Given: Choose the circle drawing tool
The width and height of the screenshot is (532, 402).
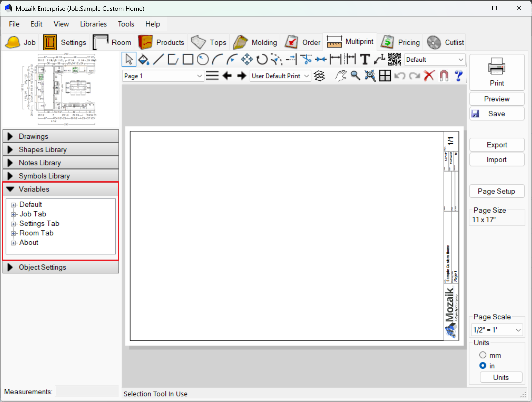Looking at the screenshot, I should pos(203,60).
